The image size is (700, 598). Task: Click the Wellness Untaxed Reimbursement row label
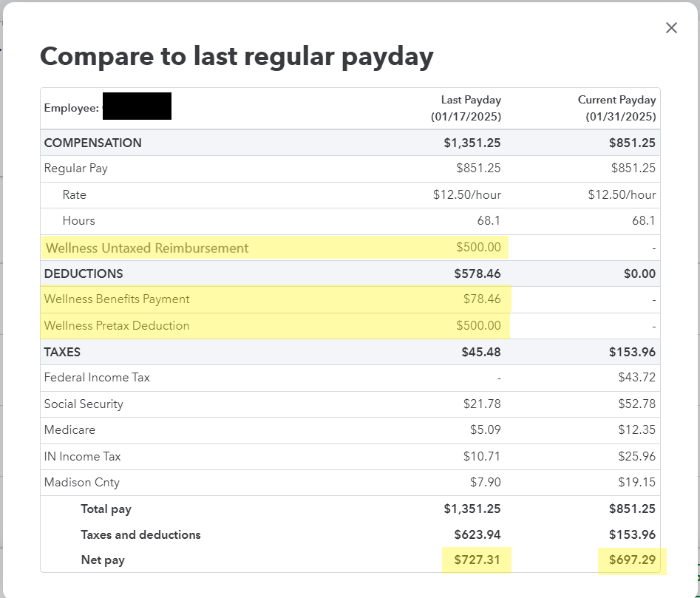147,248
